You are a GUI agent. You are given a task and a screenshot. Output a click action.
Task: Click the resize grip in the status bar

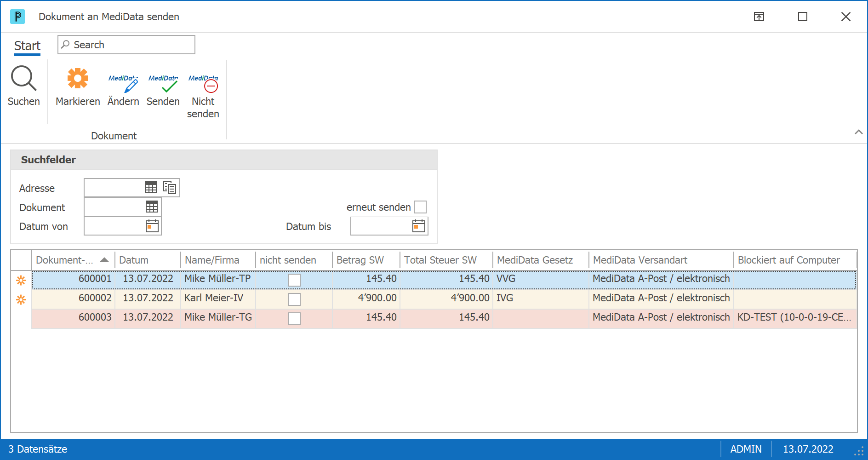(x=859, y=450)
